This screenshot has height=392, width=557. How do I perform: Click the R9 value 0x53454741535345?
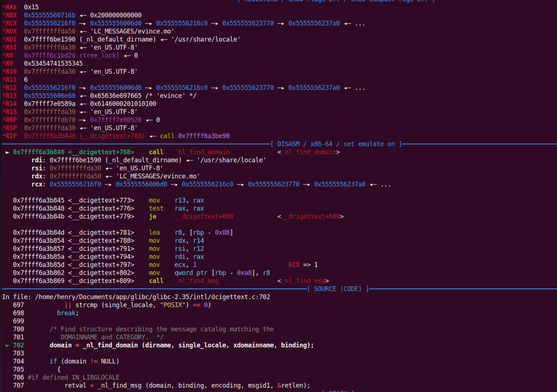(53, 64)
